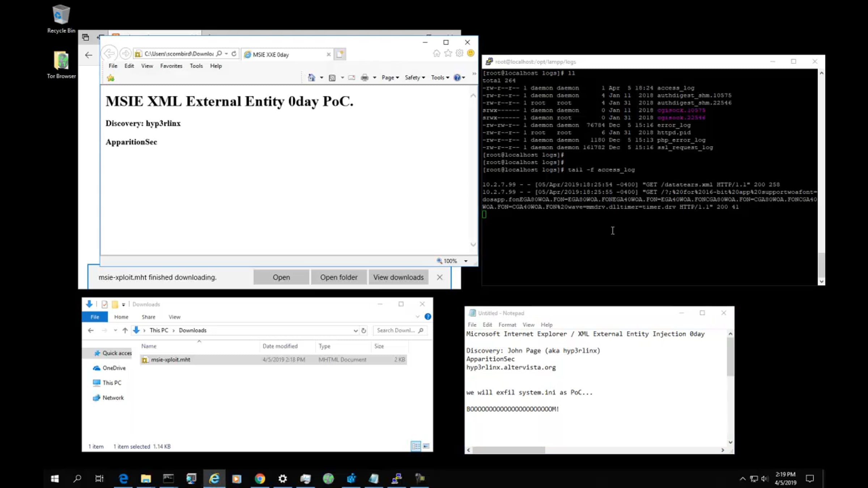The image size is (868, 488).
Task: Click the IE Home icon in title bar area
Action: (x=437, y=53)
